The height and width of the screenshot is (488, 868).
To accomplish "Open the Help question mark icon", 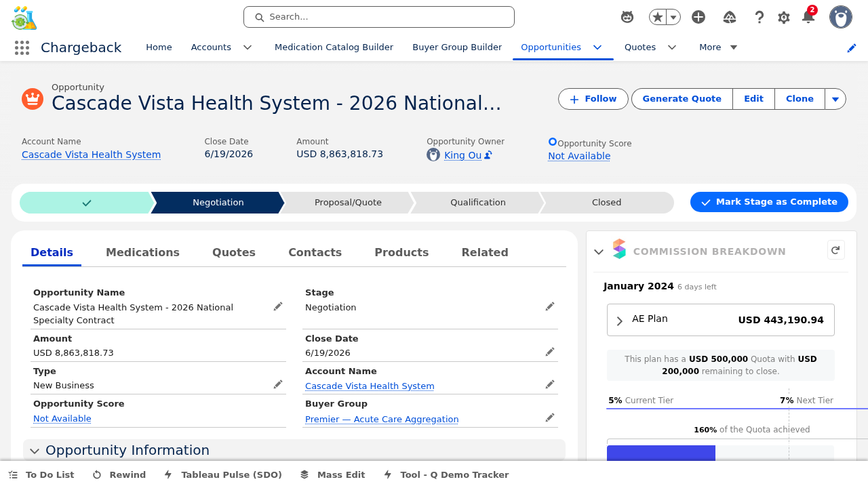I will [759, 17].
